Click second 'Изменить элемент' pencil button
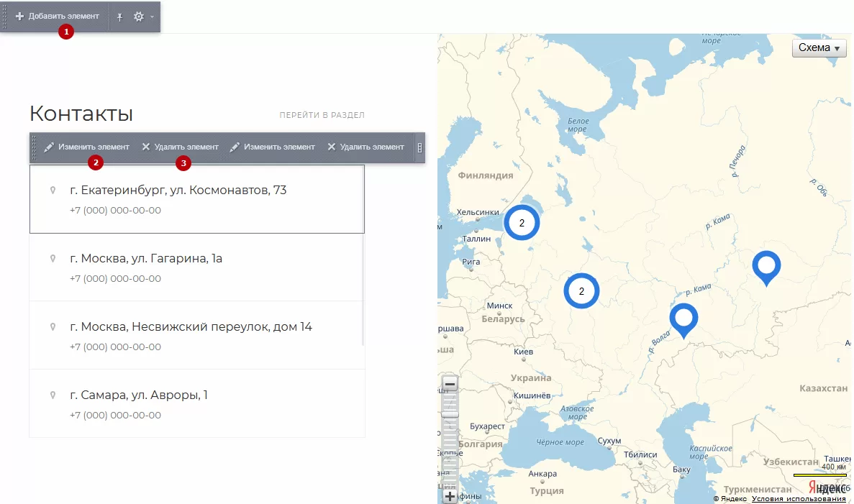The width and height of the screenshot is (854, 504). (x=273, y=147)
